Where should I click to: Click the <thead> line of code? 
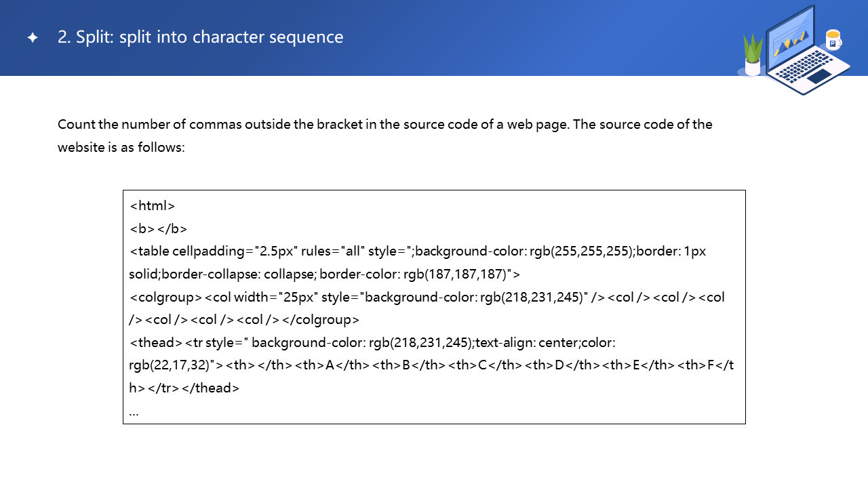point(372,343)
